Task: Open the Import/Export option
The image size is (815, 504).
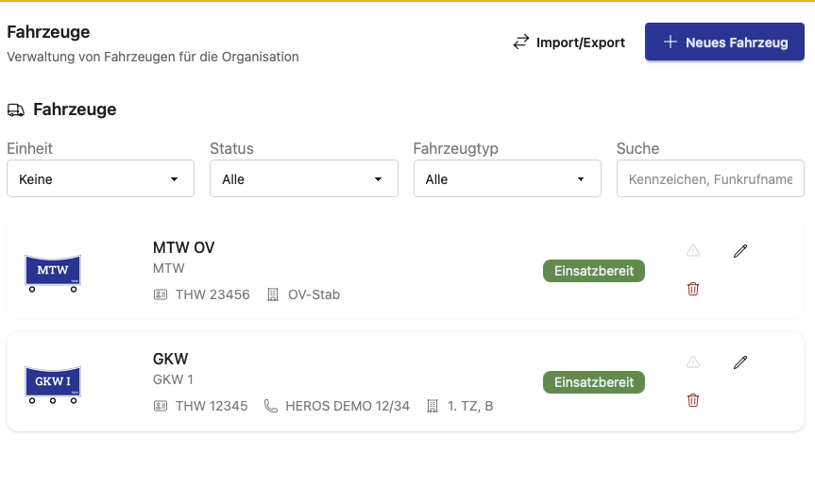Action: tap(569, 42)
